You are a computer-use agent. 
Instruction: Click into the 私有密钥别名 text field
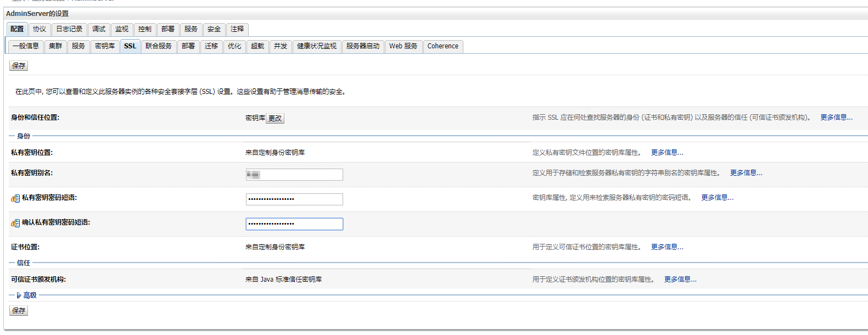click(x=294, y=175)
